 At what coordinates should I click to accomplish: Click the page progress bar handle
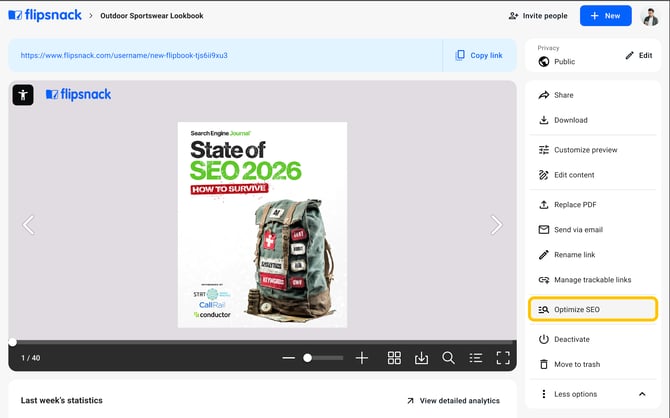tap(13, 342)
